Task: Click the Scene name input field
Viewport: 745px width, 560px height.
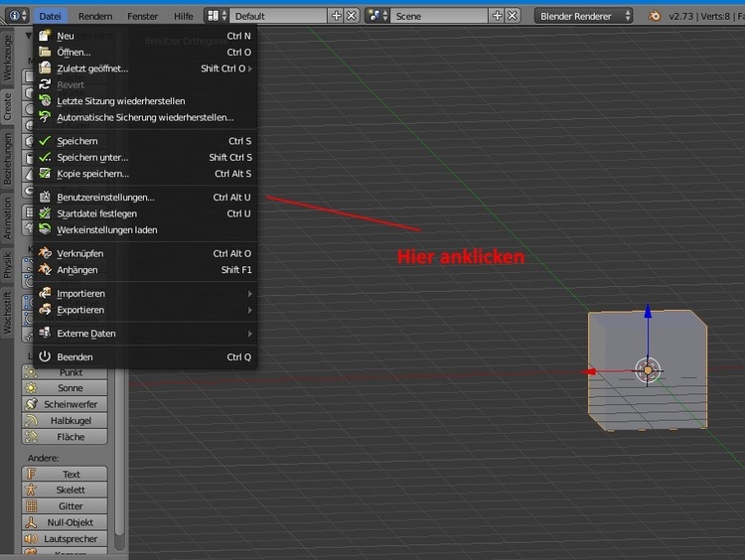Action: point(439,16)
